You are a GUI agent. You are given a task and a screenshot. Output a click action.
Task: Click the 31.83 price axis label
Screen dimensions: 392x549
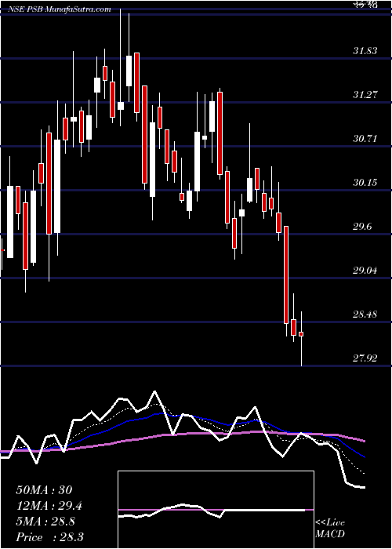coord(365,51)
